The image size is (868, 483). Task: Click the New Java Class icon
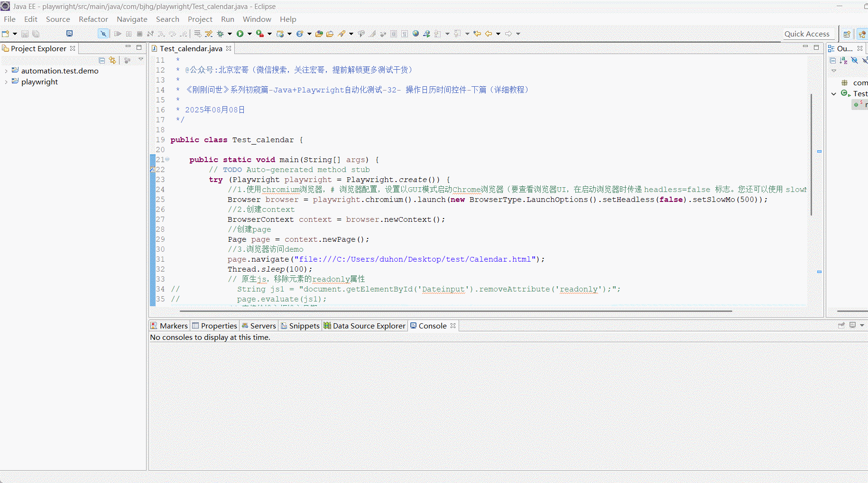coord(300,34)
